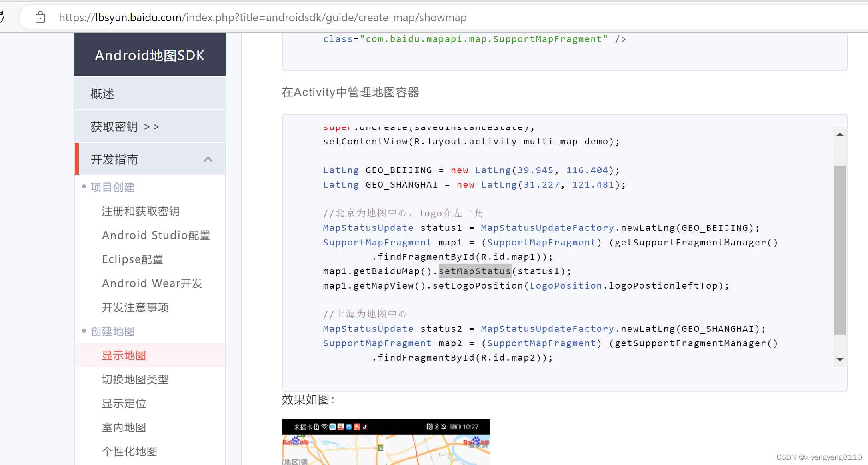
Task: Open the Android地图SDK sidebar header
Action: click(150, 55)
